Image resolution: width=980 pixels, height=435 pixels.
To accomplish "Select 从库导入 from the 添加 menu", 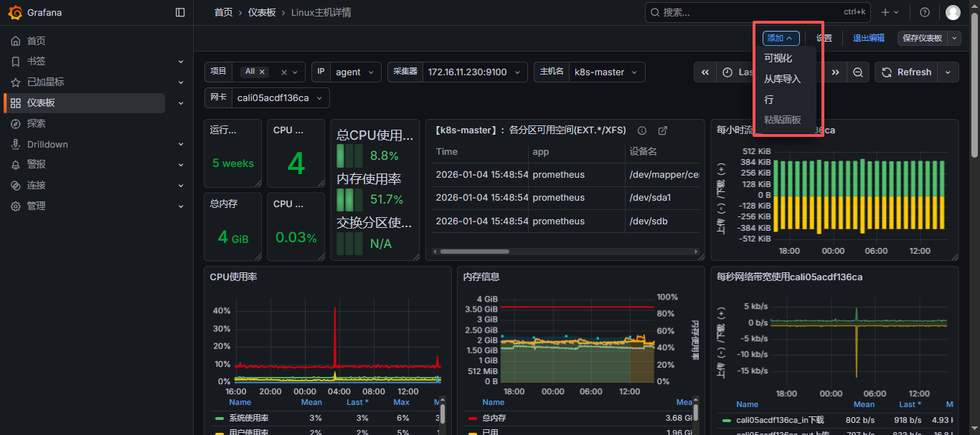I will [x=783, y=79].
